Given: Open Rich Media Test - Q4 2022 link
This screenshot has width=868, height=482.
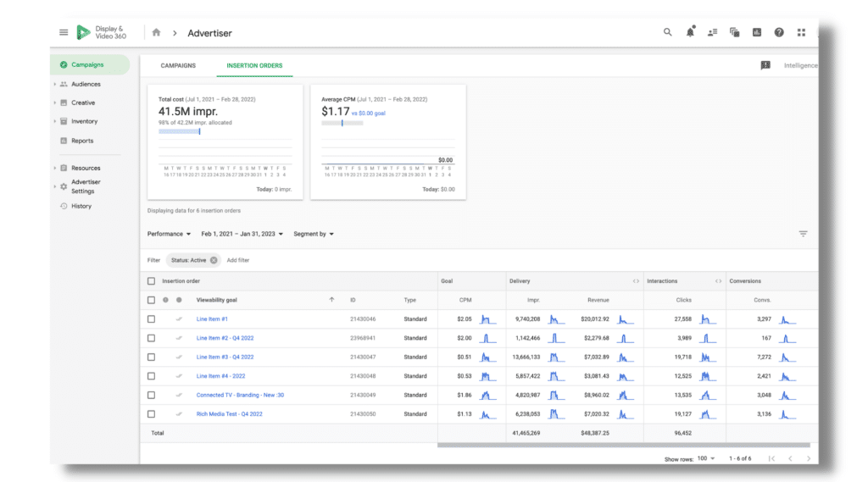Looking at the screenshot, I should 229,414.
